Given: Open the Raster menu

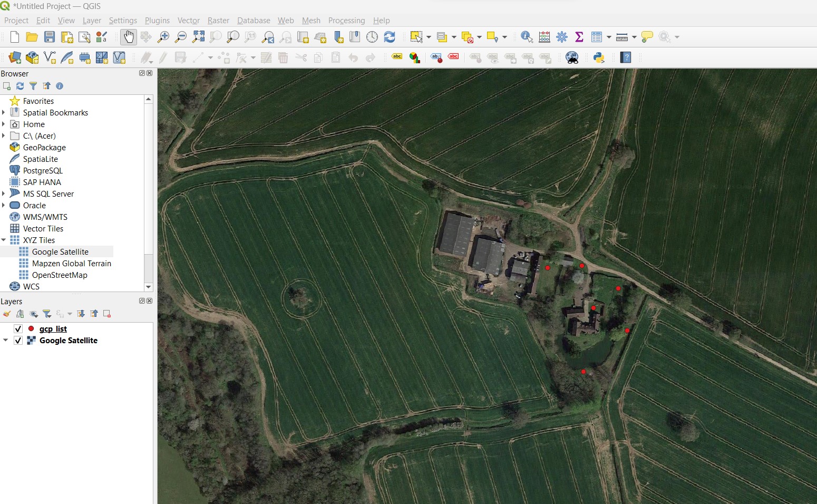Looking at the screenshot, I should (x=218, y=21).
